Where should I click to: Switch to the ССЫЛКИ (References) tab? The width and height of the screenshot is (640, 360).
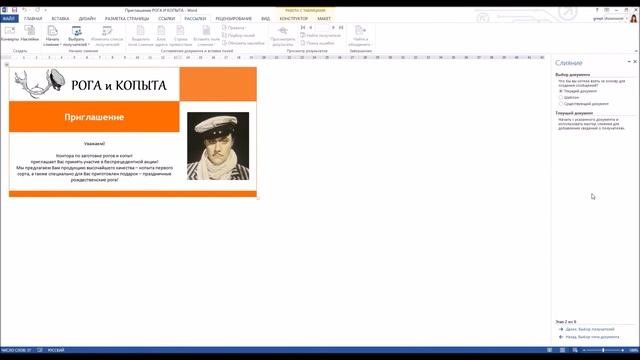click(x=167, y=18)
